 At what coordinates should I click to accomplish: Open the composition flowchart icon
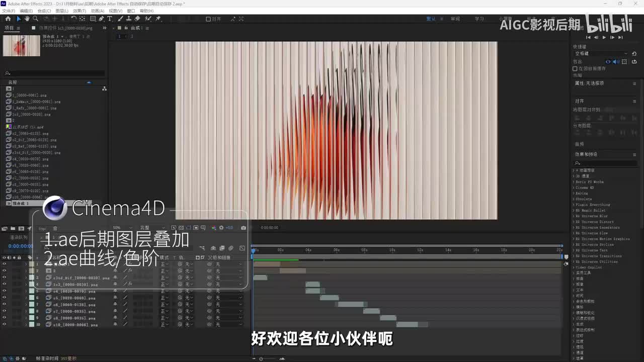[202, 248]
